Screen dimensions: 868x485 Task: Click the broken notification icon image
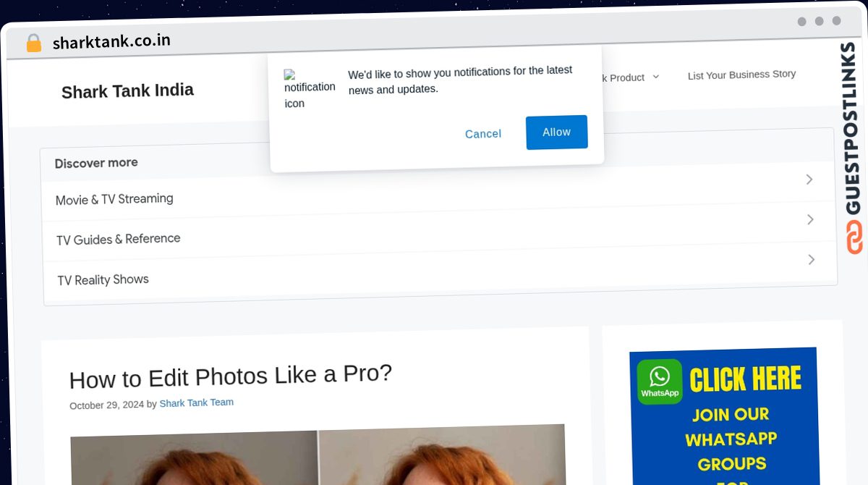(310, 89)
